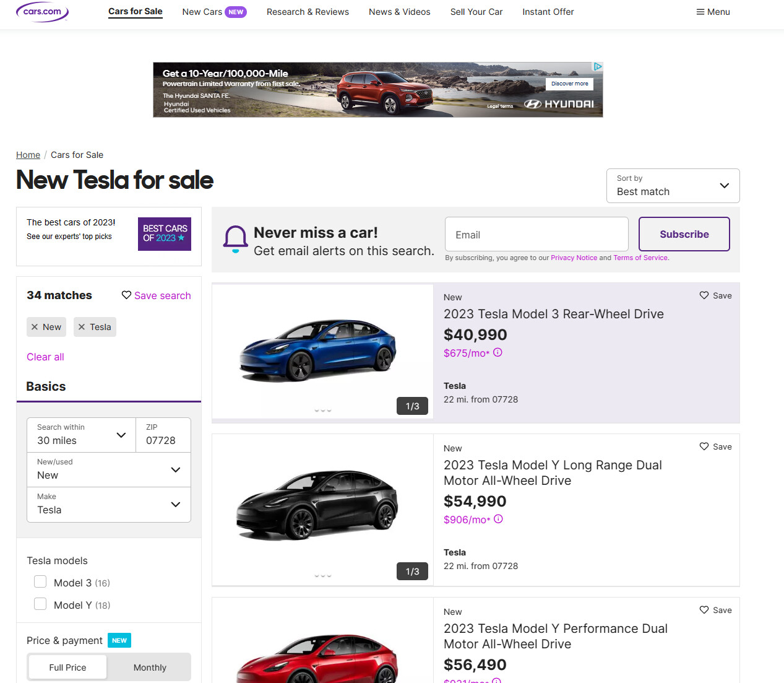Save the Model Y Long Range listing
The height and width of the screenshot is (683, 784).
pos(715,446)
